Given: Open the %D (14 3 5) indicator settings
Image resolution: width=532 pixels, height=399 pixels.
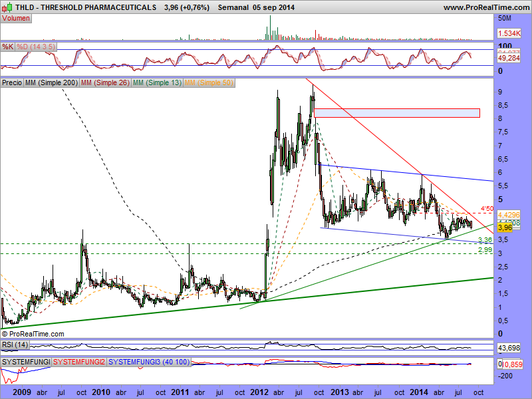Looking at the screenshot, I should point(36,47).
